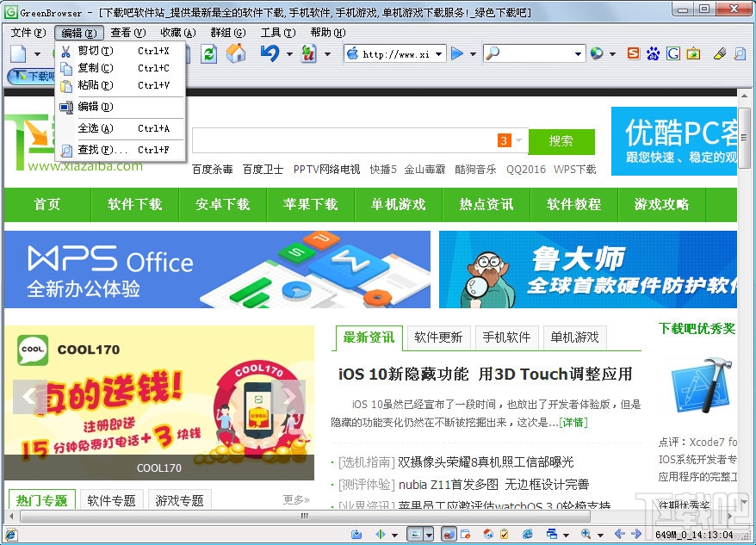
Task: Click the green 搜索 button
Action: click(561, 141)
